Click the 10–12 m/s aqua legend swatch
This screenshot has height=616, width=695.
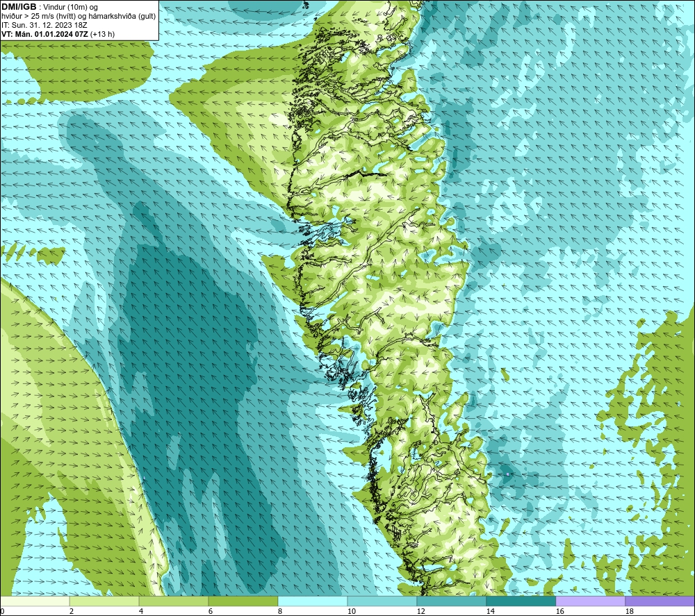pos(382,601)
